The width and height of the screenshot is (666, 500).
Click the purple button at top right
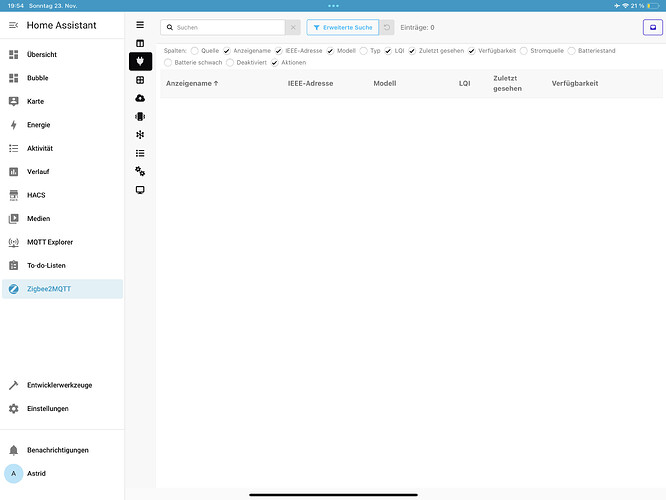651,28
